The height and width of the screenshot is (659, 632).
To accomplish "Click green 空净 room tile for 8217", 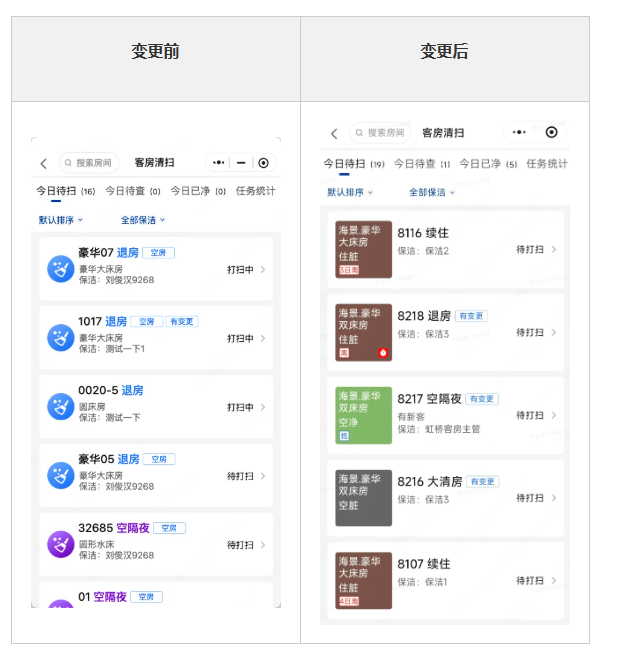I will click(364, 415).
